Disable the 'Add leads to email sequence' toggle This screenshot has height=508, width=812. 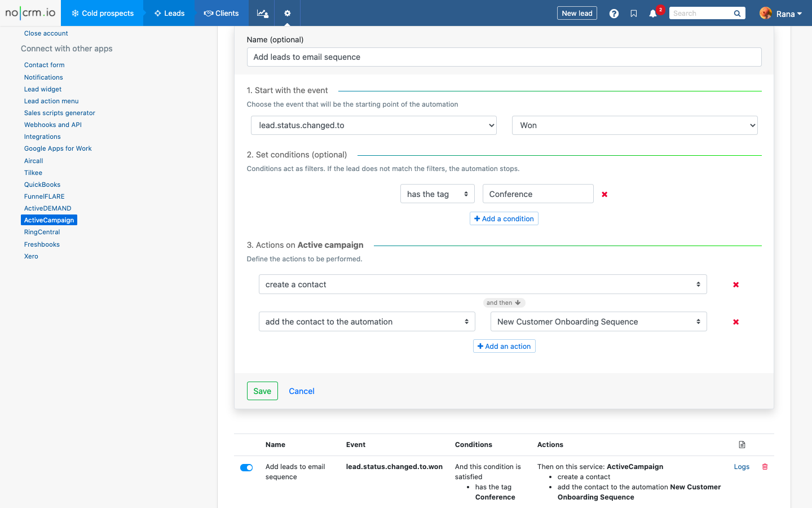coord(246,467)
